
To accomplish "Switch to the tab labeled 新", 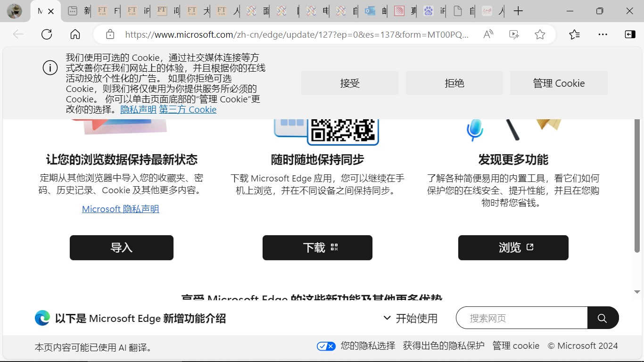I will (78, 11).
